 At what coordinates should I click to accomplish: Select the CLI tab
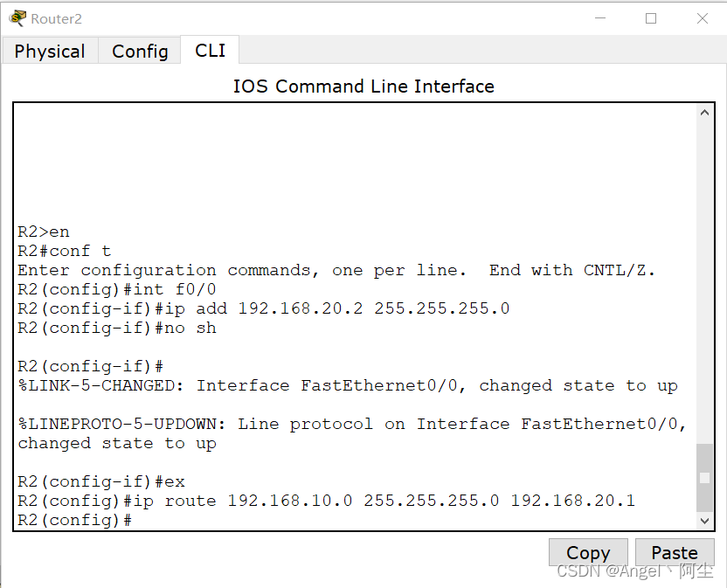click(210, 51)
